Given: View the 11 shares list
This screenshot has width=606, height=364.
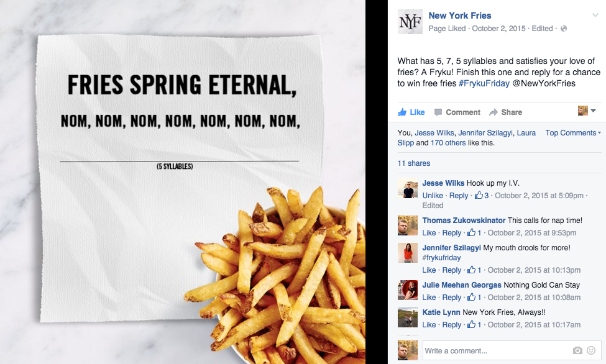Looking at the screenshot, I should tap(414, 163).
